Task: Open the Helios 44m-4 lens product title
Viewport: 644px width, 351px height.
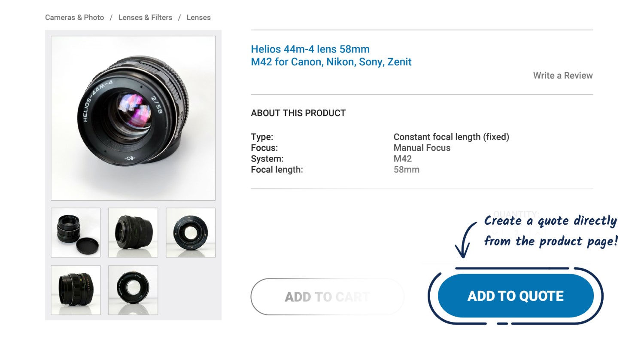Action: (331, 55)
